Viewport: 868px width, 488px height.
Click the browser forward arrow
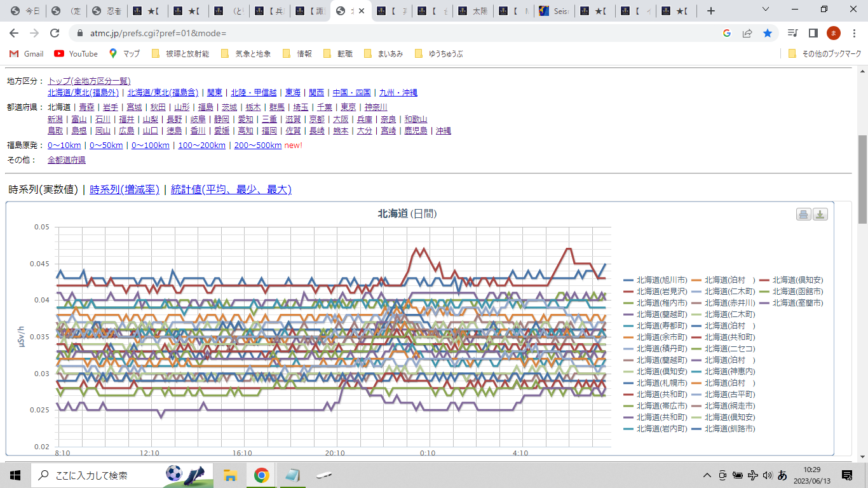[x=34, y=33]
